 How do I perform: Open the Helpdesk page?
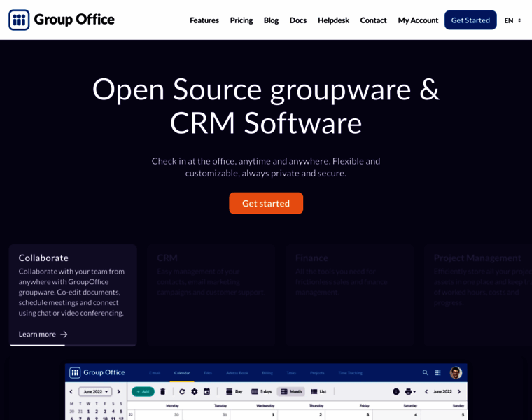[333, 20]
